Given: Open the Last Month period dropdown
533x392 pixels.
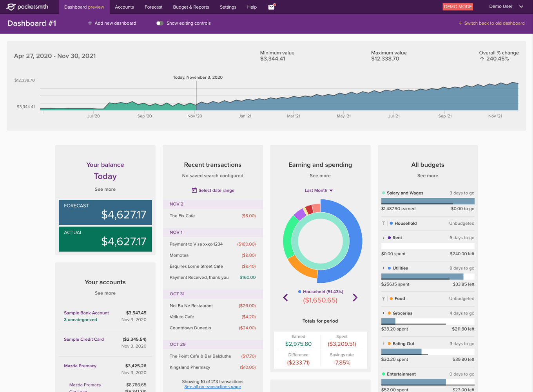Looking at the screenshot, I should coord(319,190).
